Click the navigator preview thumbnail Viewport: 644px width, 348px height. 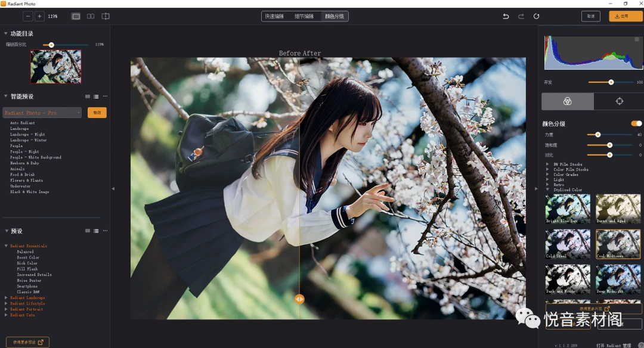click(x=55, y=67)
